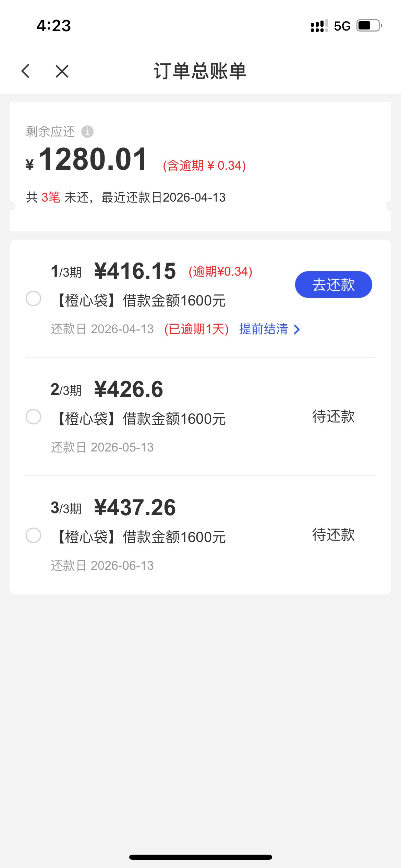Tap the info icon beside 剩余应还
The image size is (401, 868).
(x=87, y=131)
